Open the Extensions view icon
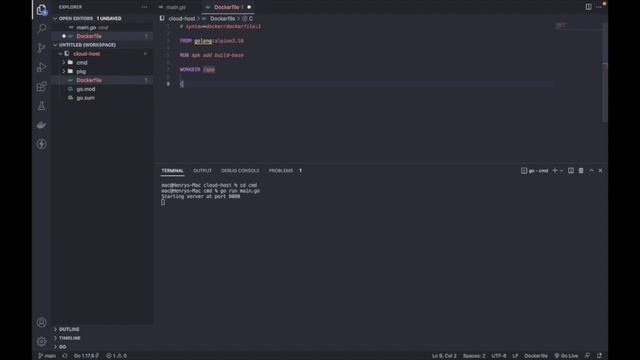 [41, 86]
